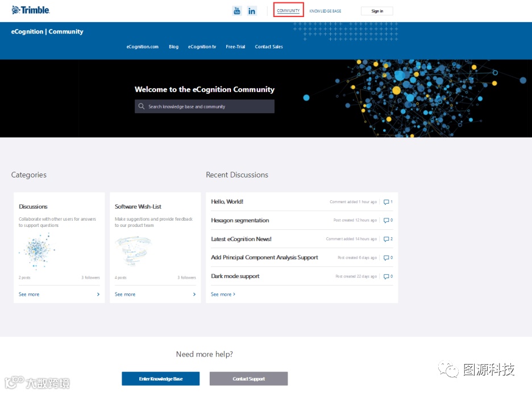
Task: Click the 'Make suggestions and provide feedback' description
Action: (x=153, y=222)
